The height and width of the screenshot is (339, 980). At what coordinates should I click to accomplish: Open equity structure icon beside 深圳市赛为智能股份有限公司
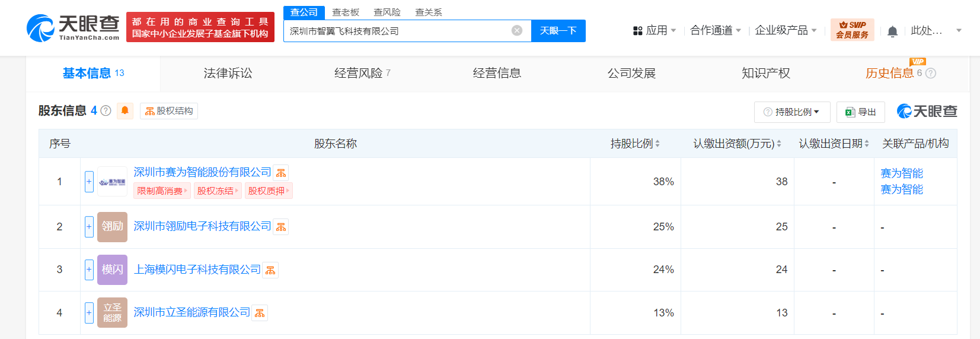pyautogui.click(x=281, y=173)
